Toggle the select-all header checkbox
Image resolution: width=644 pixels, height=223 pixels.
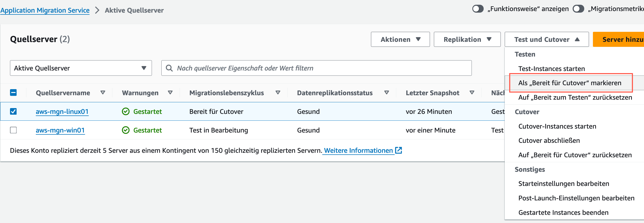pyautogui.click(x=13, y=93)
